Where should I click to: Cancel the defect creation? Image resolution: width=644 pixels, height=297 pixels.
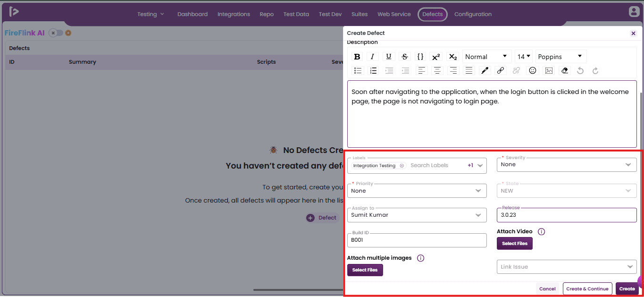pos(547,289)
